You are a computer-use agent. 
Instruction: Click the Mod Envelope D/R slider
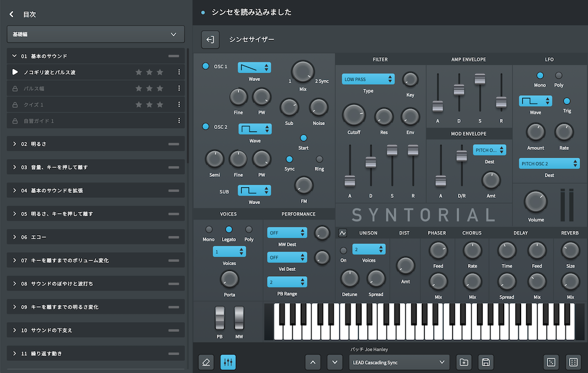[462, 156]
